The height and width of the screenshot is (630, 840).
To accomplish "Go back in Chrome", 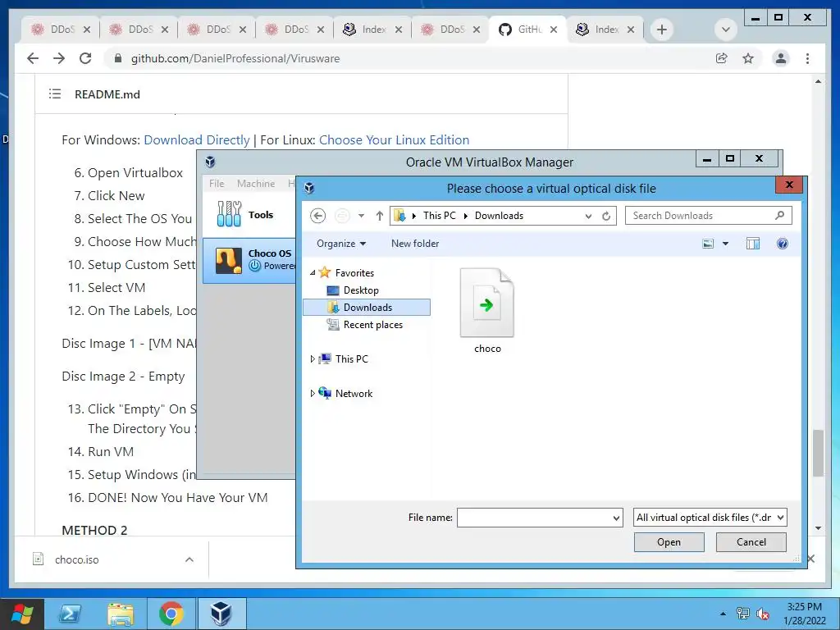I will pyautogui.click(x=33, y=58).
